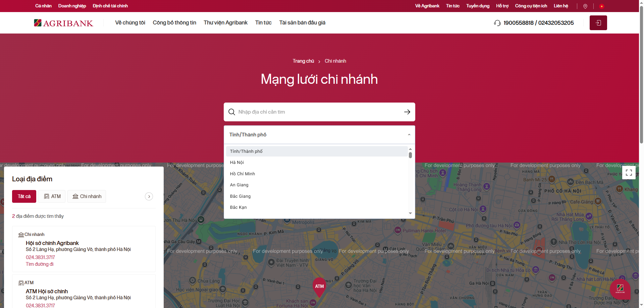Click the Vietnam flag language icon
Screen dimensions: 644x308
click(x=602, y=6)
